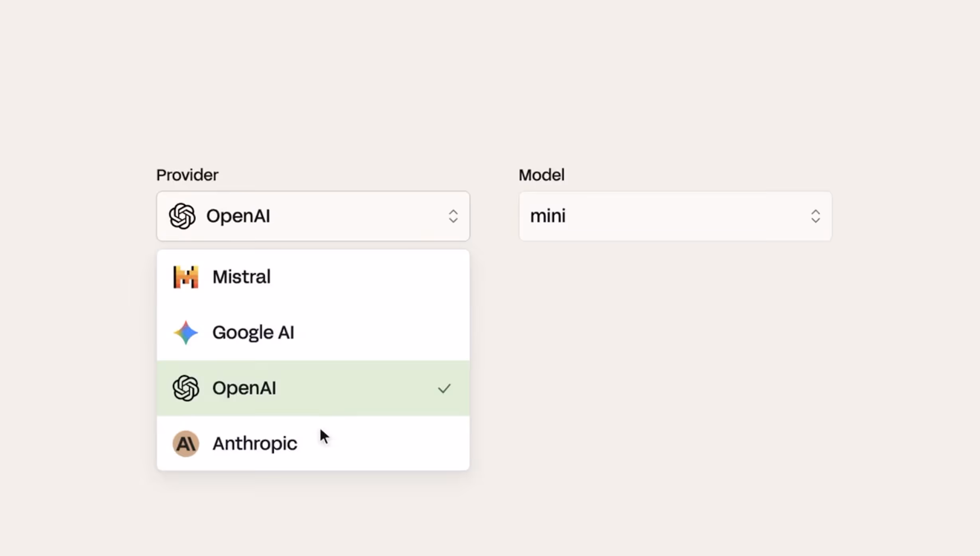
Task: Select the highlighted OpenAI list option
Action: (x=313, y=388)
